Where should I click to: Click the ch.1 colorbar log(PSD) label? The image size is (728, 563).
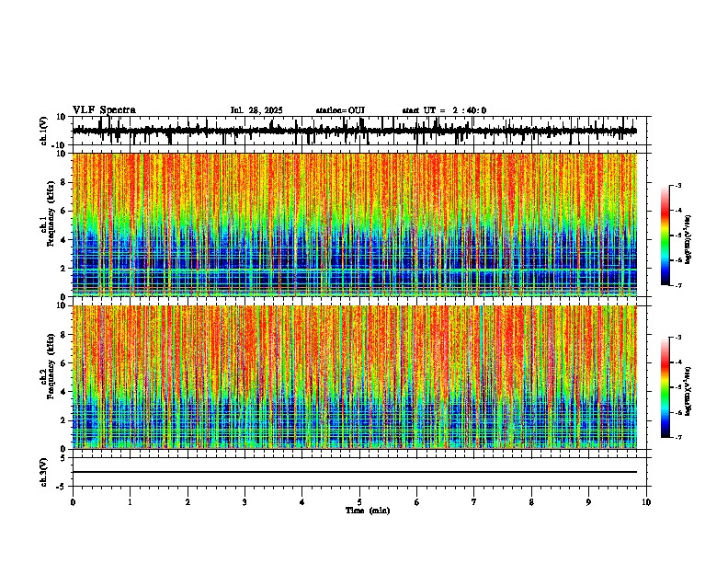tap(688, 239)
